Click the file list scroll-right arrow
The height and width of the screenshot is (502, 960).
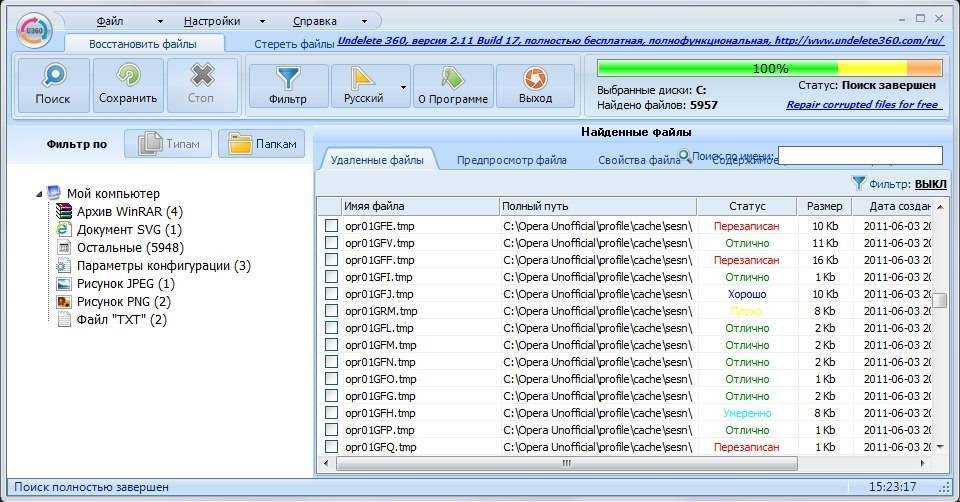pyautogui.click(x=923, y=463)
